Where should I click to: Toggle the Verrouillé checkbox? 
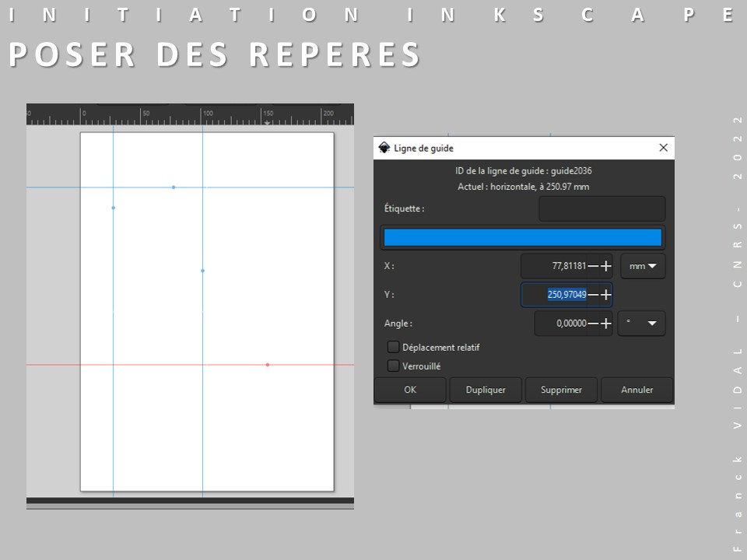coord(393,366)
